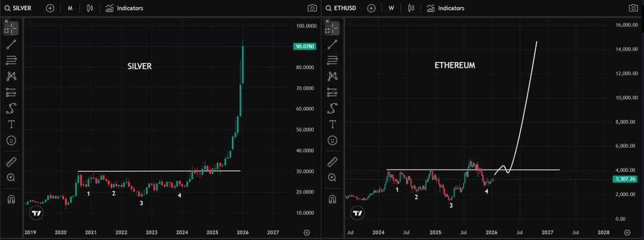Open chart settings gear on SILVER chart
644x240 pixels.
tap(306, 232)
